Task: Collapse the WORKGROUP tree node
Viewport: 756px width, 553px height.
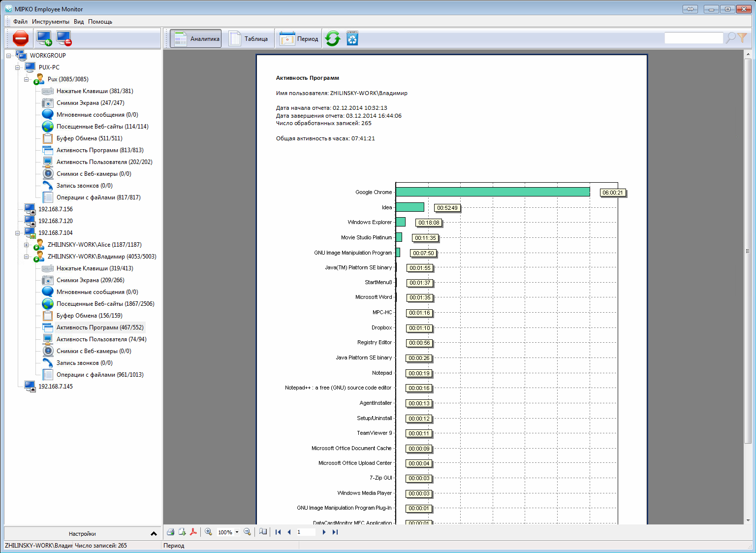Action: 8,56
